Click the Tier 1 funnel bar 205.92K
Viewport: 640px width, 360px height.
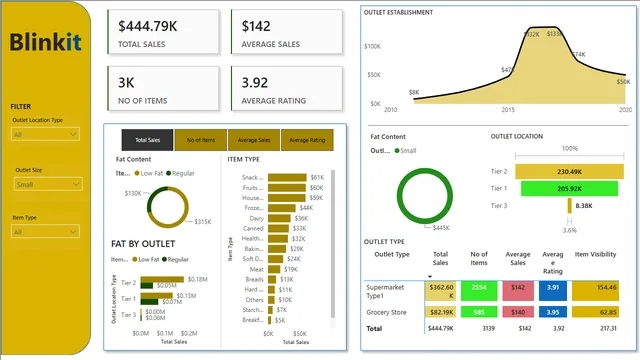(x=569, y=189)
